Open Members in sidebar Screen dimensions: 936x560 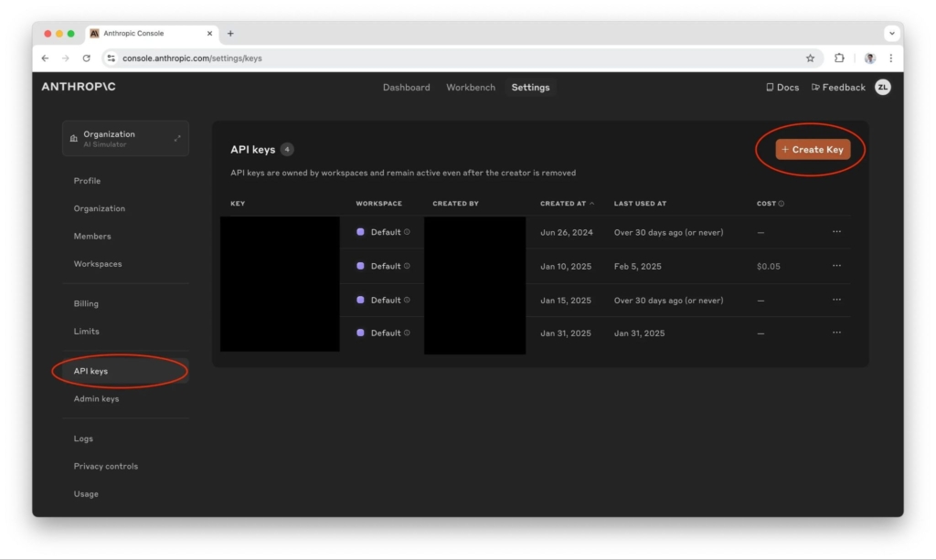[92, 237]
